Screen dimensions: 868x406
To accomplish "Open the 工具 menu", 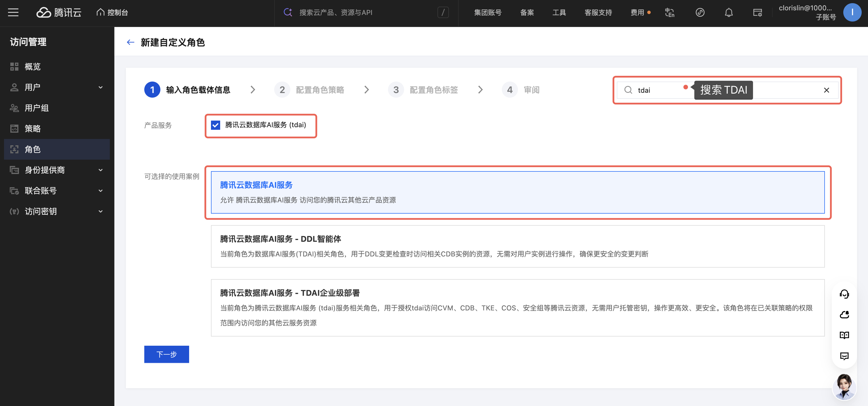I will [x=559, y=12].
